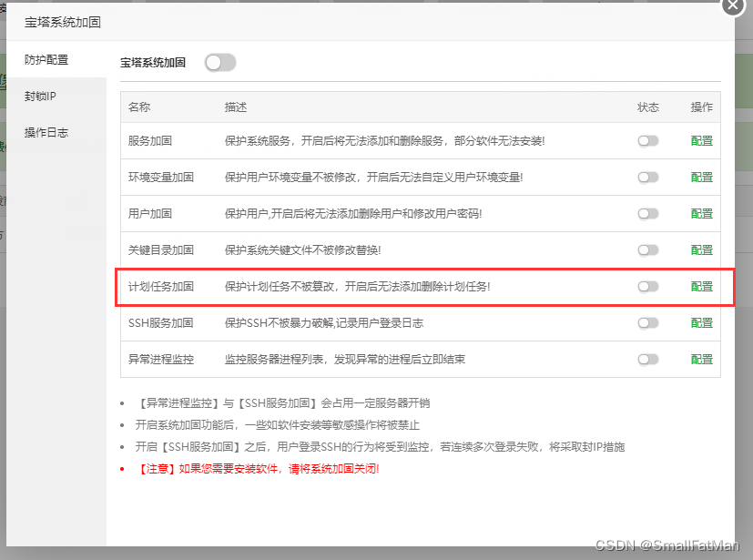The image size is (753, 560).
Task: Open 配置 for 计划任务加固
Action: [x=702, y=287]
